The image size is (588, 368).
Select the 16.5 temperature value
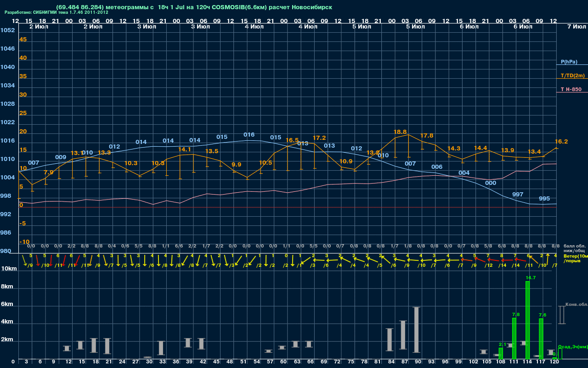click(x=292, y=140)
